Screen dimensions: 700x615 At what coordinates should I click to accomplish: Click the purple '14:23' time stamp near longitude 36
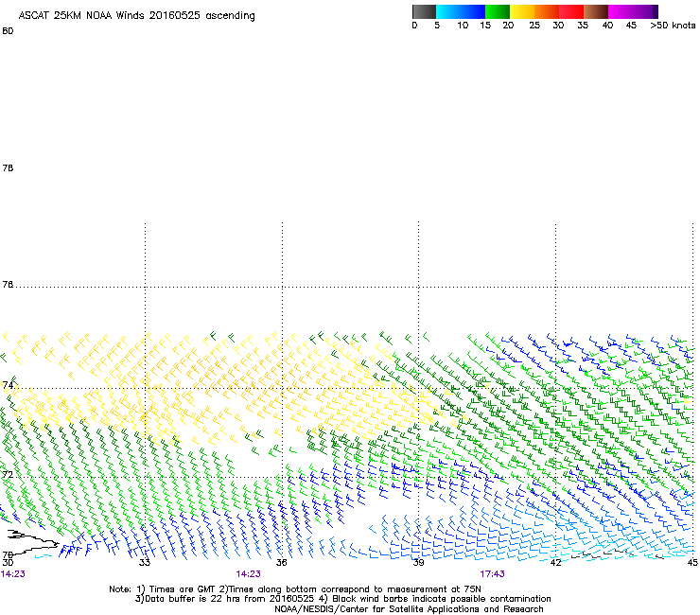point(248,574)
